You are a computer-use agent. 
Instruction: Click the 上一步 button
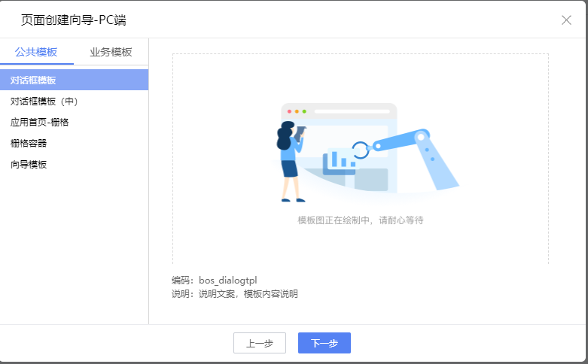point(260,343)
